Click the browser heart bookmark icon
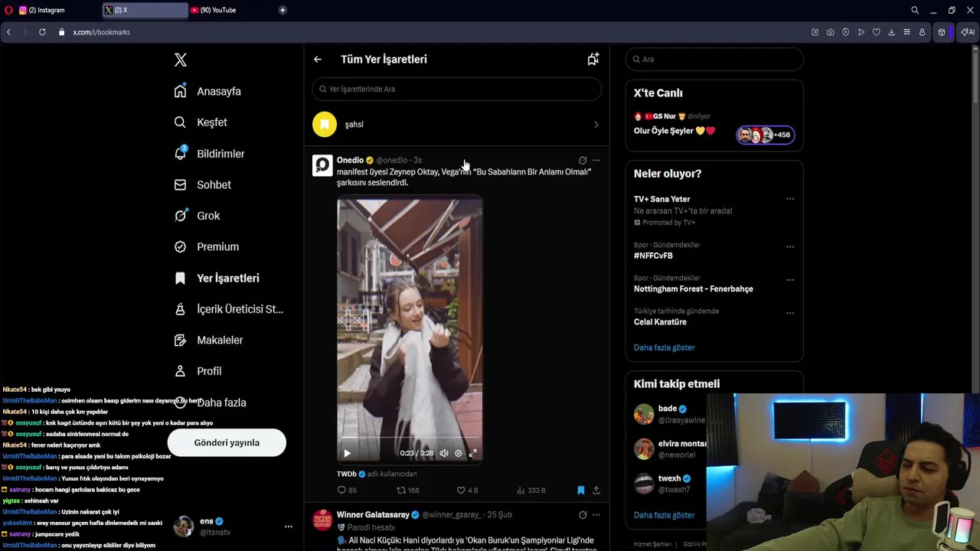The width and height of the screenshot is (980, 551). tap(876, 32)
